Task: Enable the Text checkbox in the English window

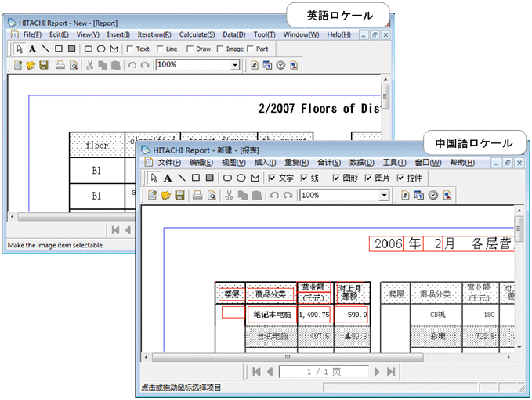Action: tap(131, 49)
